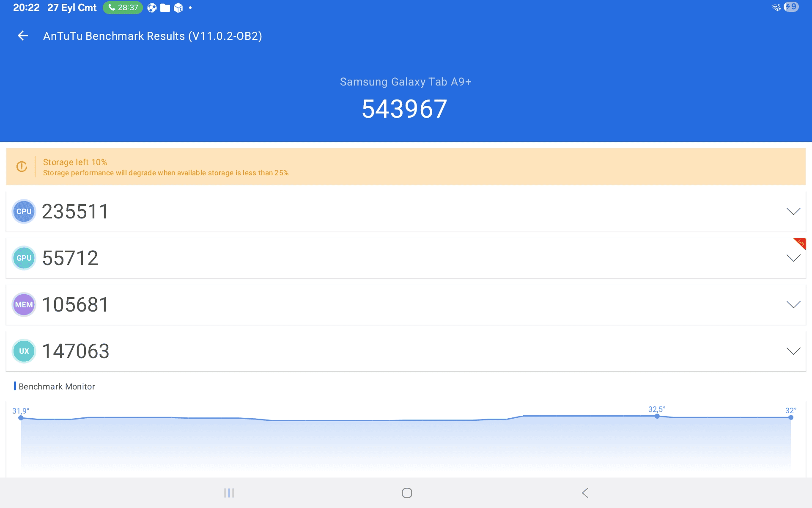The width and height of the screenshot is (812, 508).
Task: Select the 32° final temperature point
Action: [791, 417]
